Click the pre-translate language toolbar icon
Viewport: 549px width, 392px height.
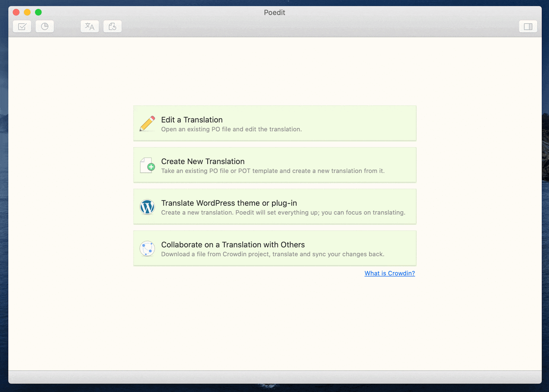(x=90, y=26)
